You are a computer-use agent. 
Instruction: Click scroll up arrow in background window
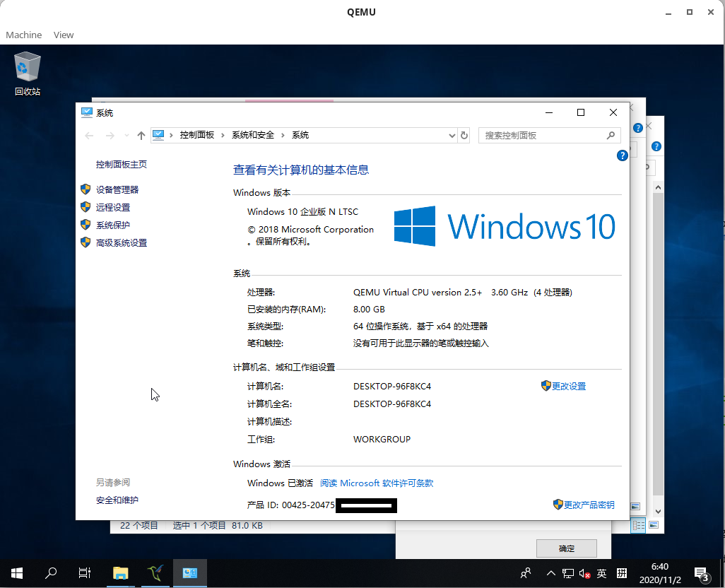(x=658, y=188)
